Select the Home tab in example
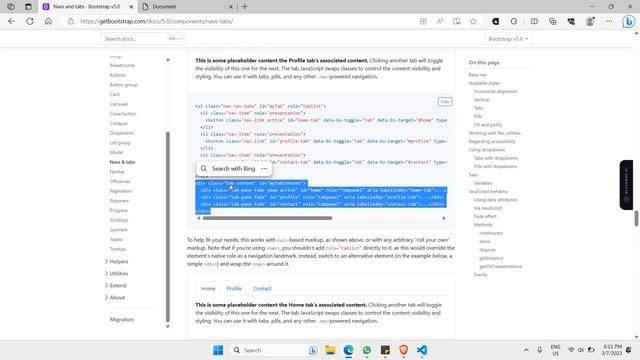 click(x=208, y=289)
